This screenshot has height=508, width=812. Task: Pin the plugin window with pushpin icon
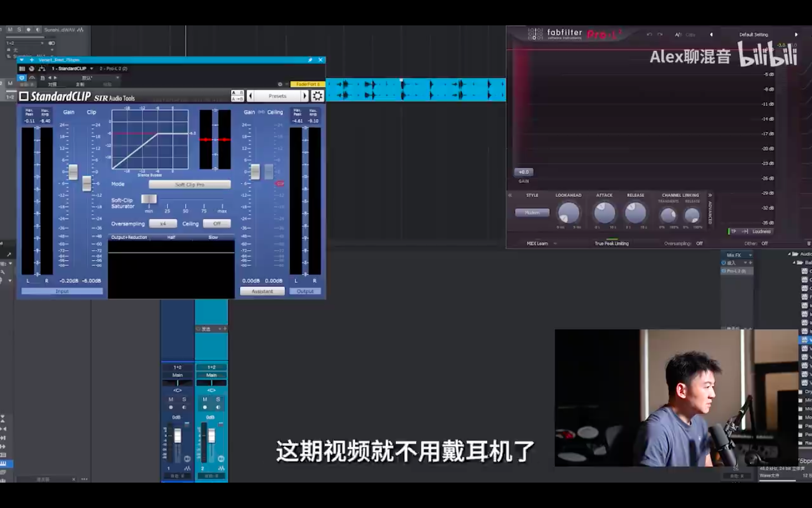click(310, 60)
